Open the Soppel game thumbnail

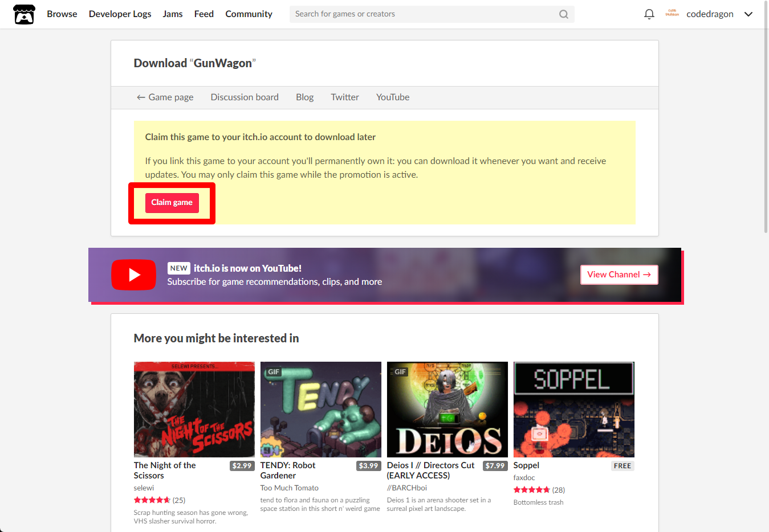(x=573, y=409)
